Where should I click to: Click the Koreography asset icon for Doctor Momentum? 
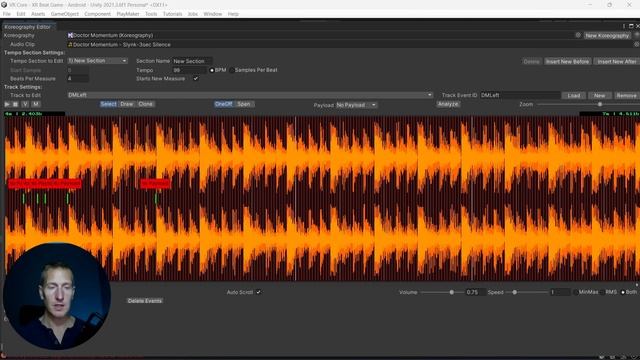(x=70, y=36)
